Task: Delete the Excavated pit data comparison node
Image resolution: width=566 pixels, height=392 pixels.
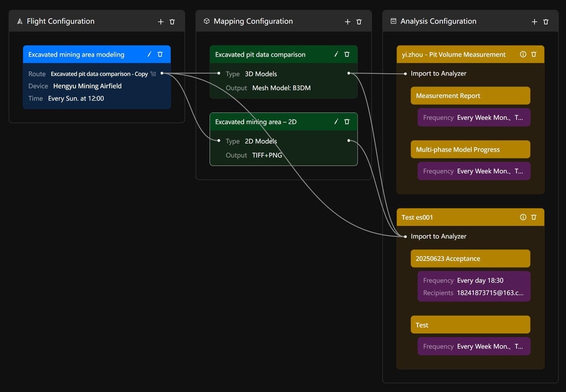Action: click(x=347, y=55)
